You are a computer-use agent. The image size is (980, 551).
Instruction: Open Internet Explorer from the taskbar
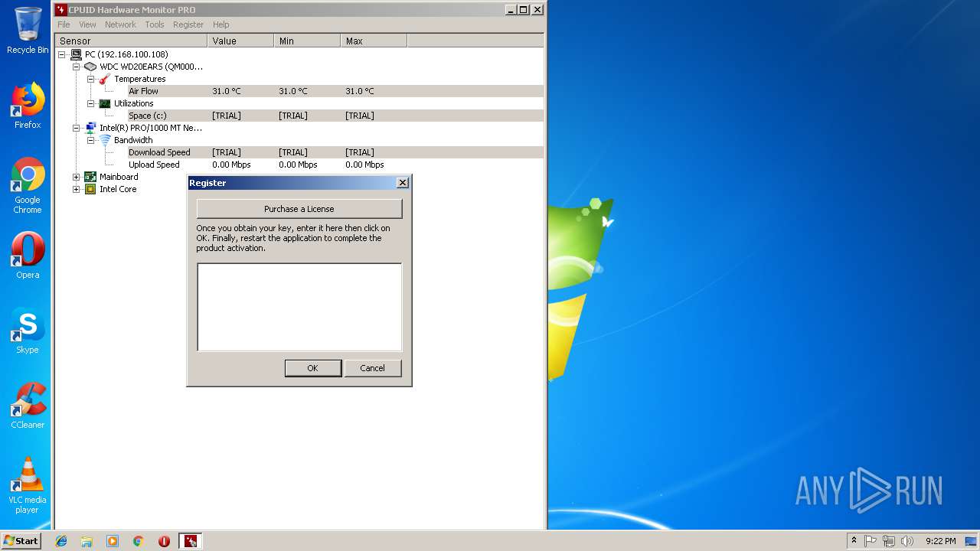pyautogui.click(x=61, y=541)
